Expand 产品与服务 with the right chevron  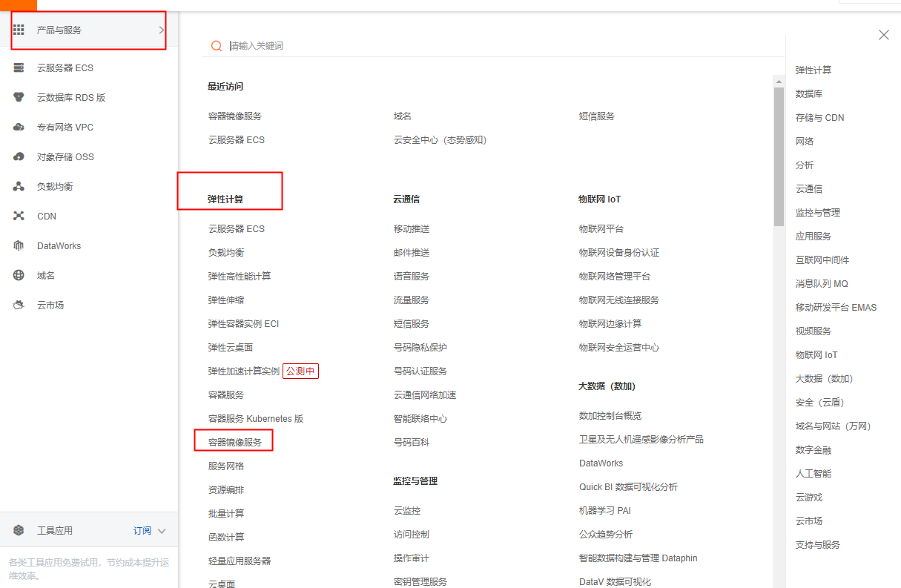click(162, 30)
